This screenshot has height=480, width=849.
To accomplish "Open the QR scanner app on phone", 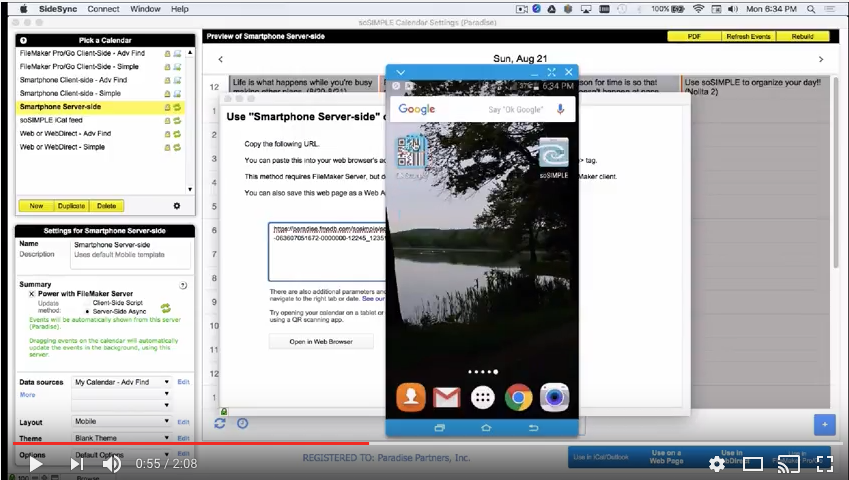I will pos(412,152).
